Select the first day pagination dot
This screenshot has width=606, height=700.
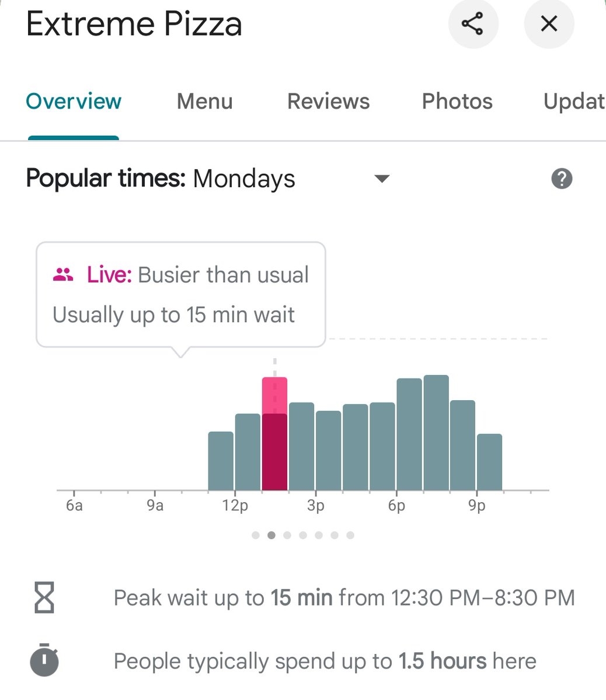click(256, 535)
